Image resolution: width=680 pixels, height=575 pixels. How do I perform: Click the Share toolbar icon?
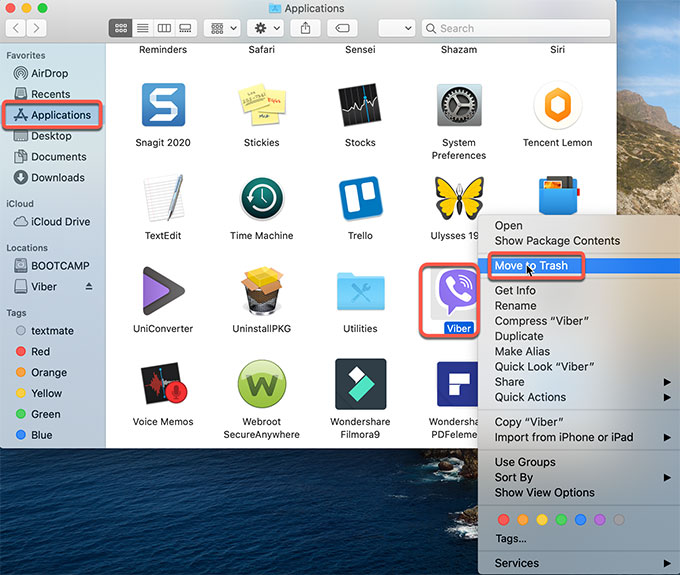305,28
